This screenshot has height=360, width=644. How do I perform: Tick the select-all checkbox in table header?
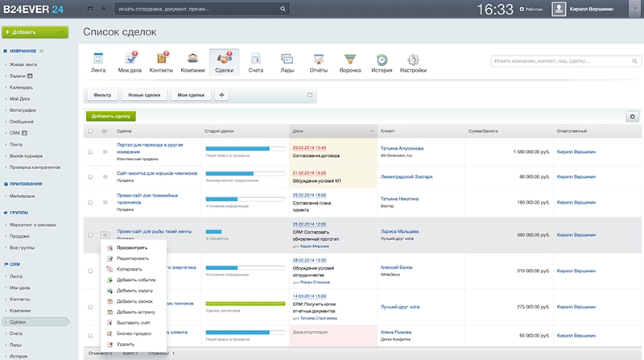(90, 130)
